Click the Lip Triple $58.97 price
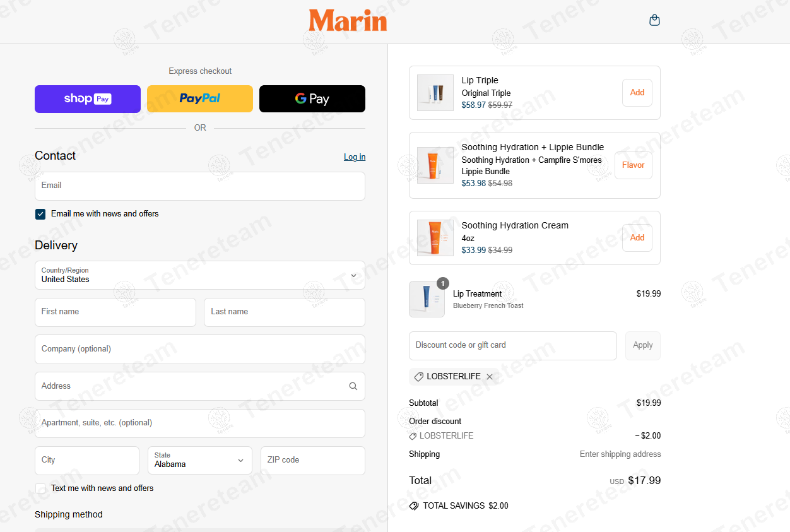 click(x=474, y=105)
